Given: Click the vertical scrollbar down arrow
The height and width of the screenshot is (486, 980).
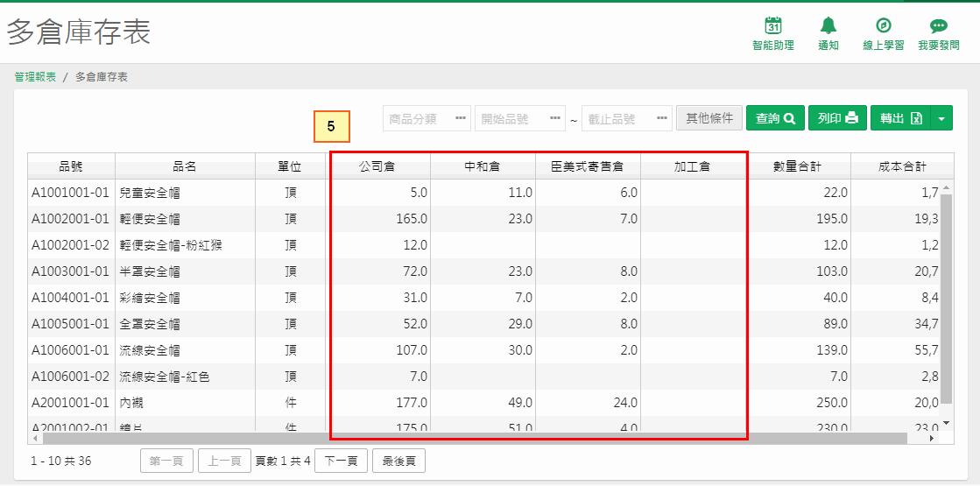Looking at the screenshot, I should [946, 424].
